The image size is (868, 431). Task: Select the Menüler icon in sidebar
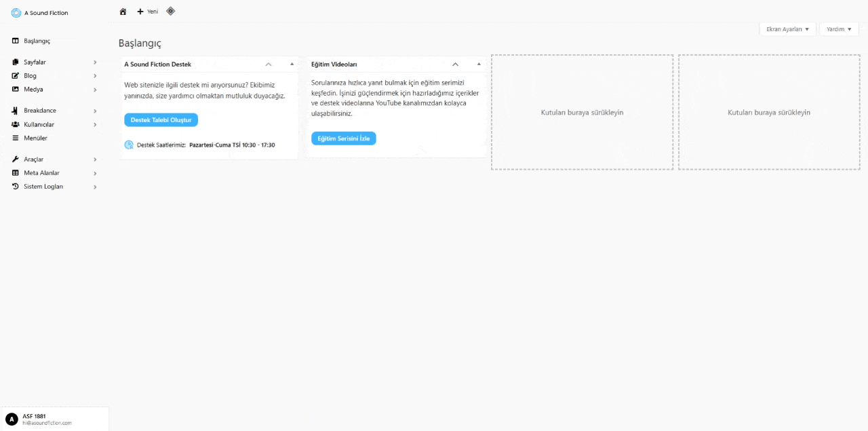pyautogui.click(x=15, y=138)
